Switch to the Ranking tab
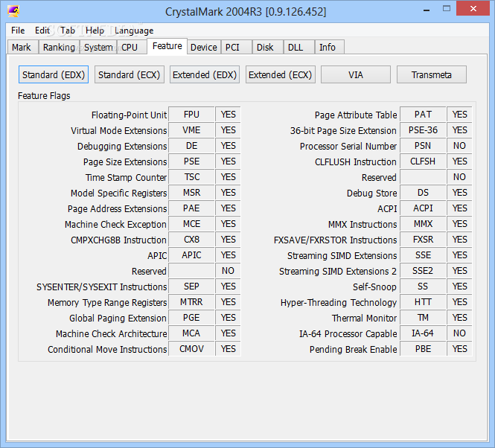Viewport: 495px width, 448px height. pyautogui.click(x=59, y=48)
